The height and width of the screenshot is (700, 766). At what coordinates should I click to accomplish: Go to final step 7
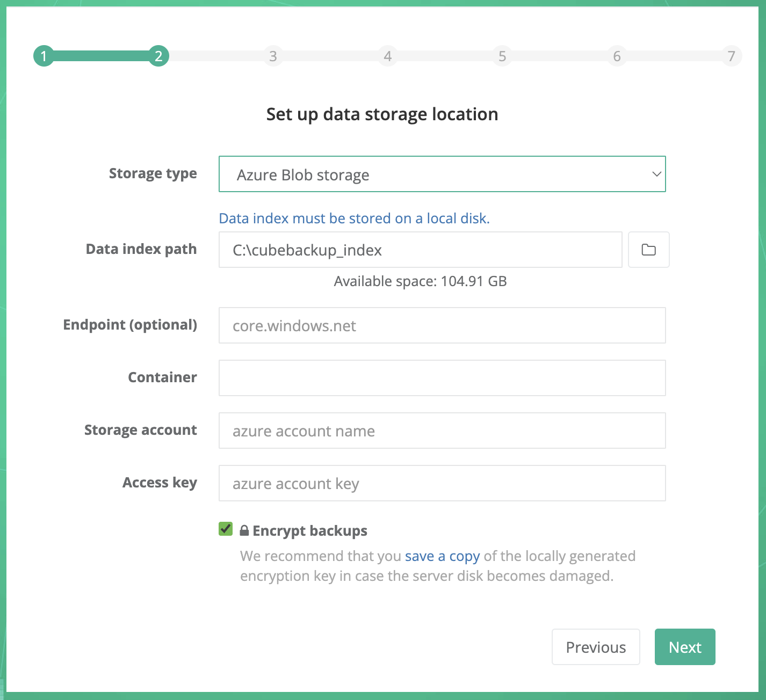click(x=731, y=56)
